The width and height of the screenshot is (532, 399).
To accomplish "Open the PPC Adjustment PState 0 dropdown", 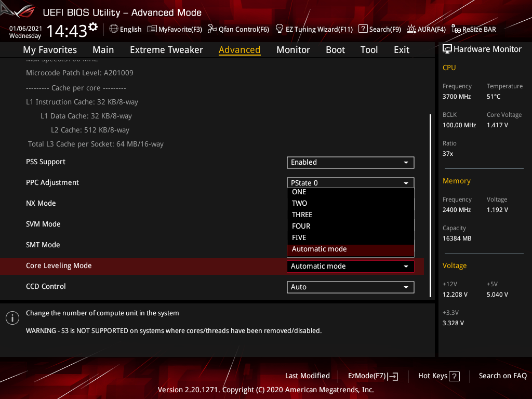I will point(350,182).
